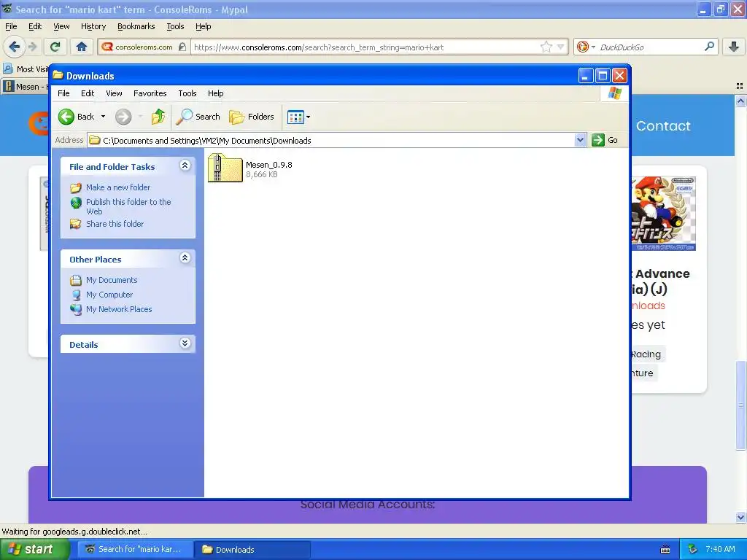The height and width of the screenshot is (560, 747).
Task: Click the Mesen_0.9.8 file name
Action: (x=269, y=165)
